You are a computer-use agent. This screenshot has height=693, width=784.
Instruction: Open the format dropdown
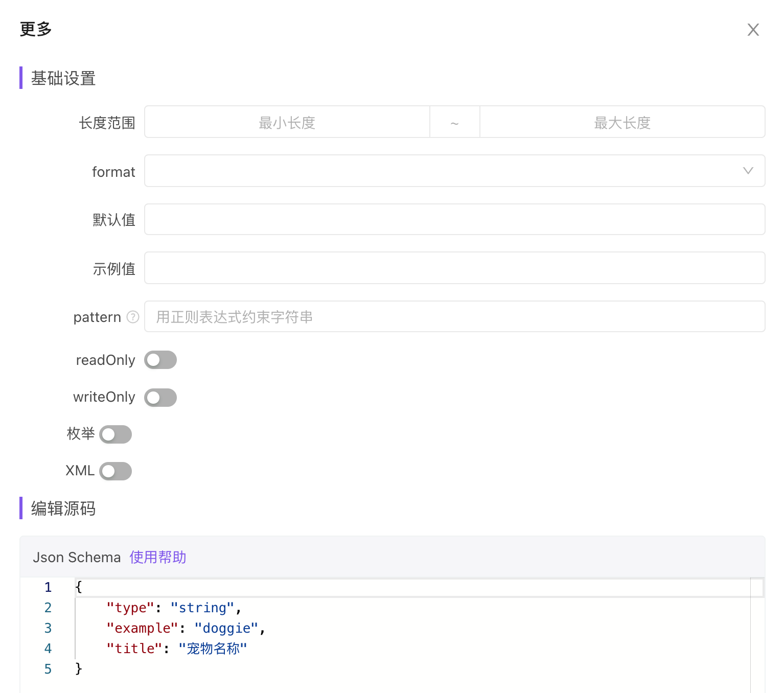point(440,171)
